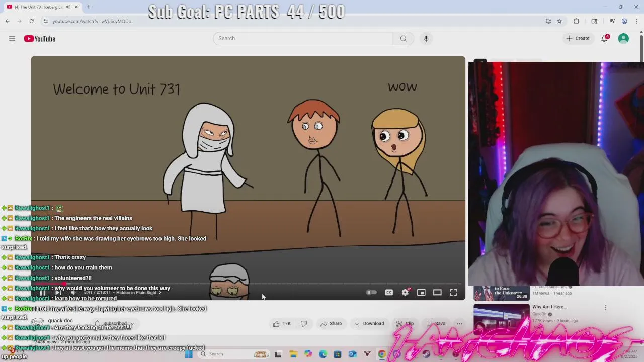The width and height of the screenshot is (644, 362).
Task: Bookmark this page with the star
Action: tap(559, 21)
